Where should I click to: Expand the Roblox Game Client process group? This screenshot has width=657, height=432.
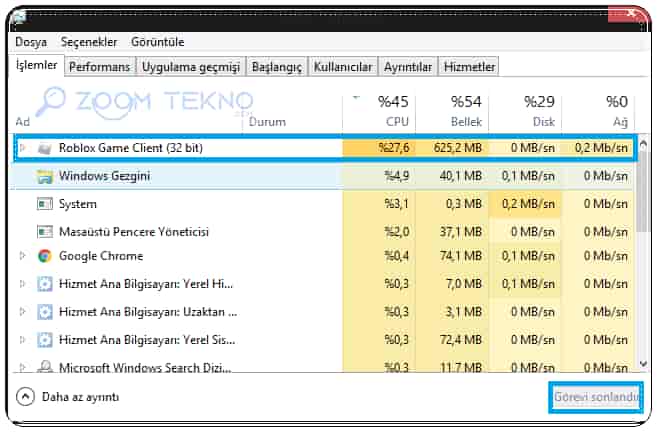click(23, 147)
